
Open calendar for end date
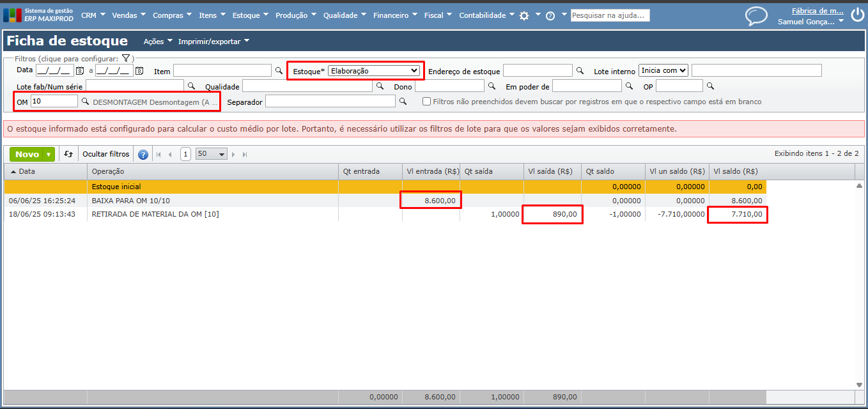[x=139, y=70]
